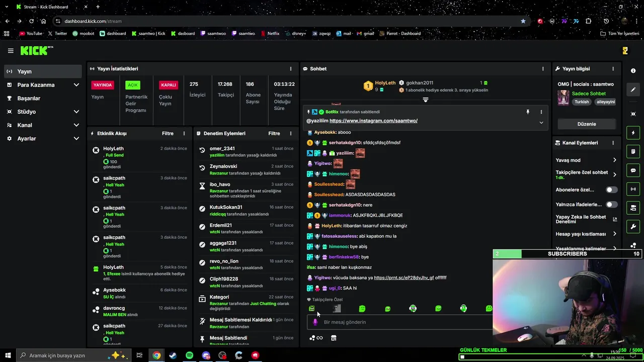The height and width of the screenshot is (362, 644).
Task: Open Etkinlik Akışı three-dot menu
Action: point(184,134)
